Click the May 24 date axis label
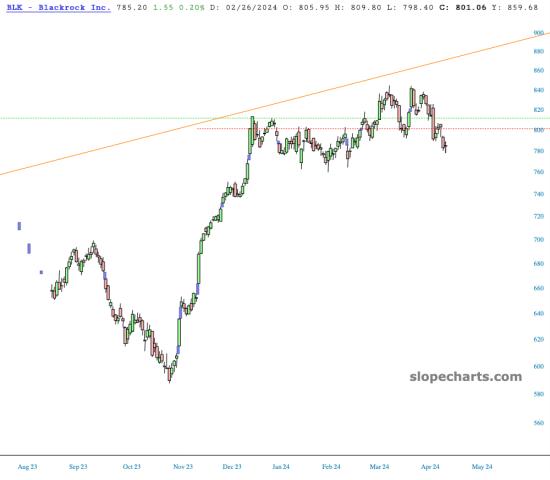Screen dimensions: 550x480 coord(482,467)
